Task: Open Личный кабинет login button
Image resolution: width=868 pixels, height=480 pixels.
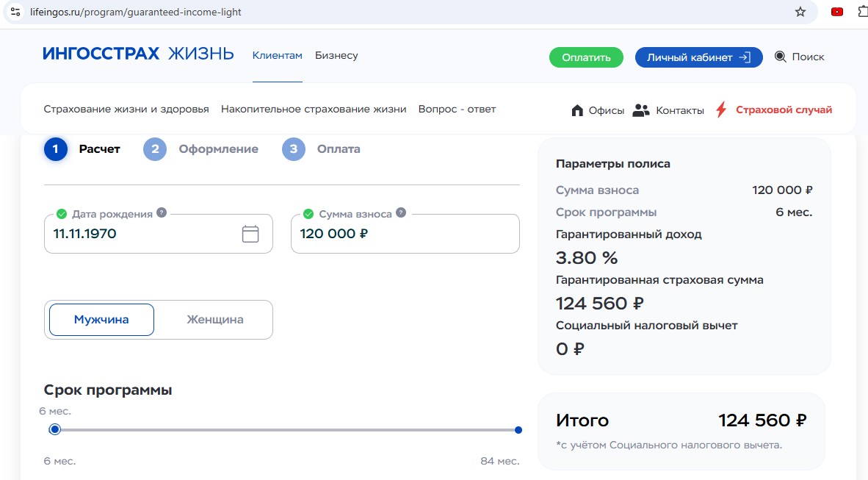Action: 698,57
